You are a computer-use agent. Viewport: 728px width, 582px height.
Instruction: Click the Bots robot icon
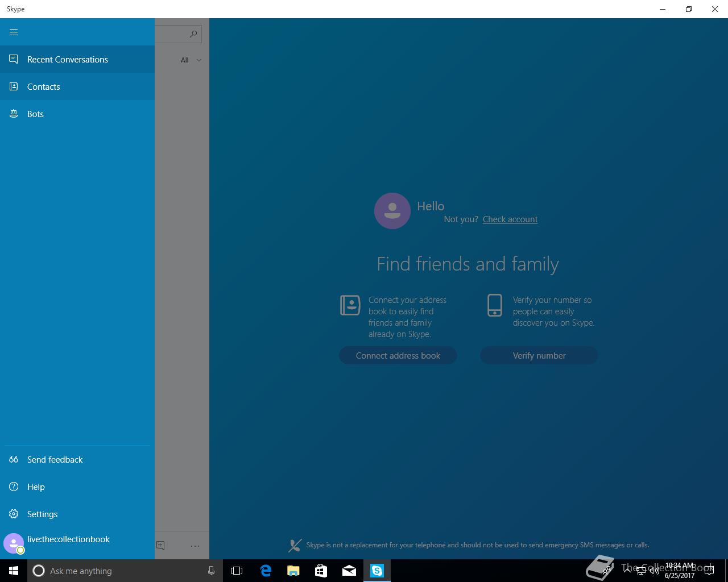click(14, 114)
